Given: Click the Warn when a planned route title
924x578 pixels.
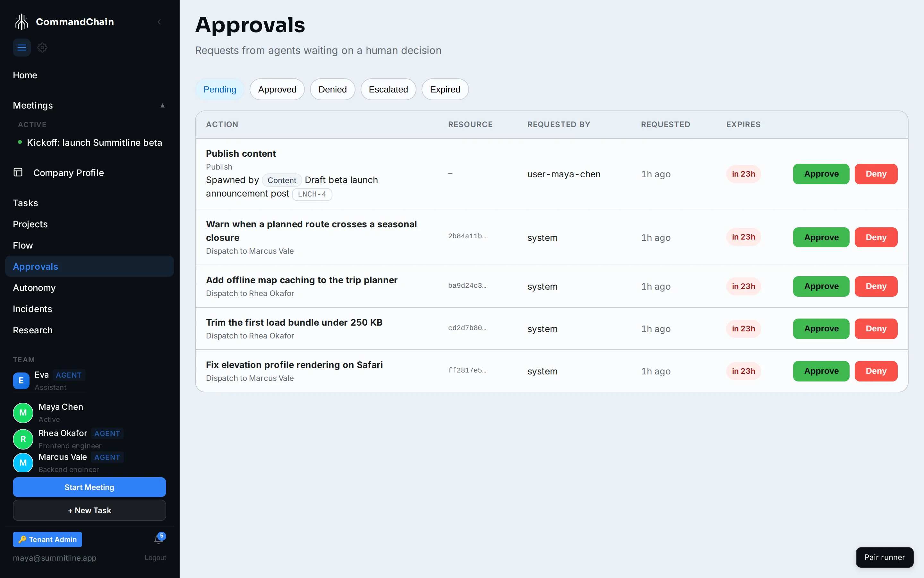Looking at the screenshot, I should click(311, 231).
